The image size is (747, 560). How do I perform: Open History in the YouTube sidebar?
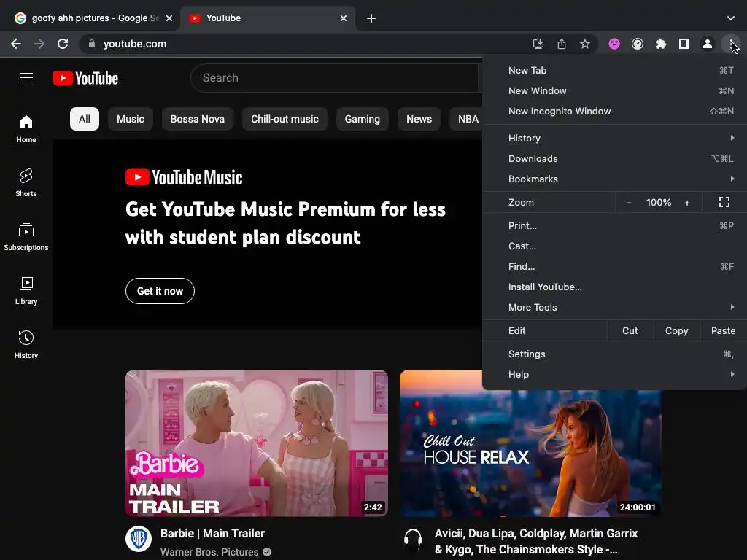(x=26, y=344)
